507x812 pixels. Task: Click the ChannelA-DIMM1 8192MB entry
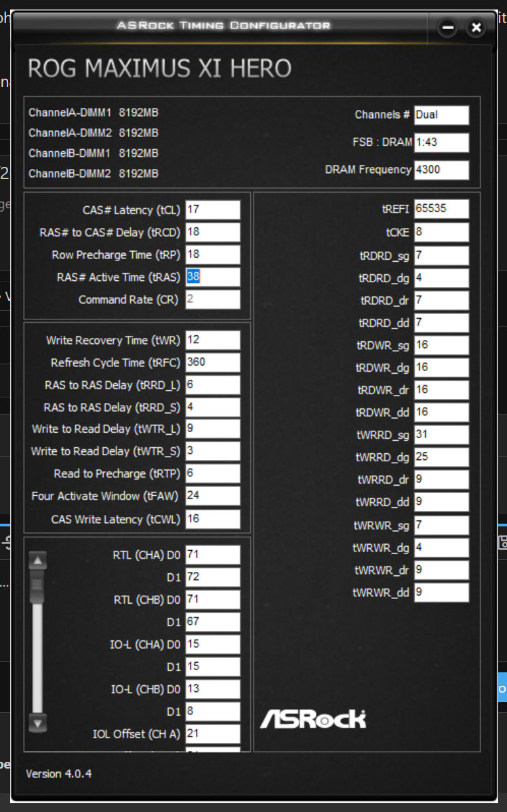click(93, 113)
